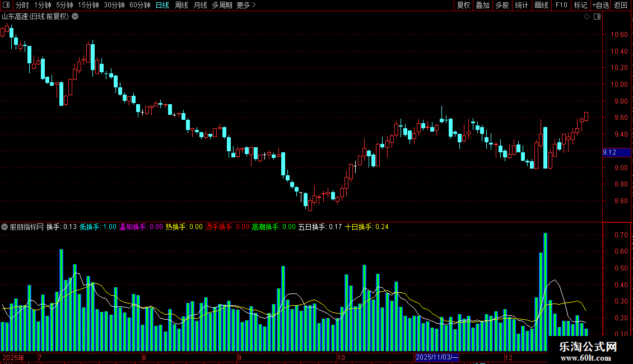
Task: Click the diamond icon in chart header
Action: tap(587, 17)
